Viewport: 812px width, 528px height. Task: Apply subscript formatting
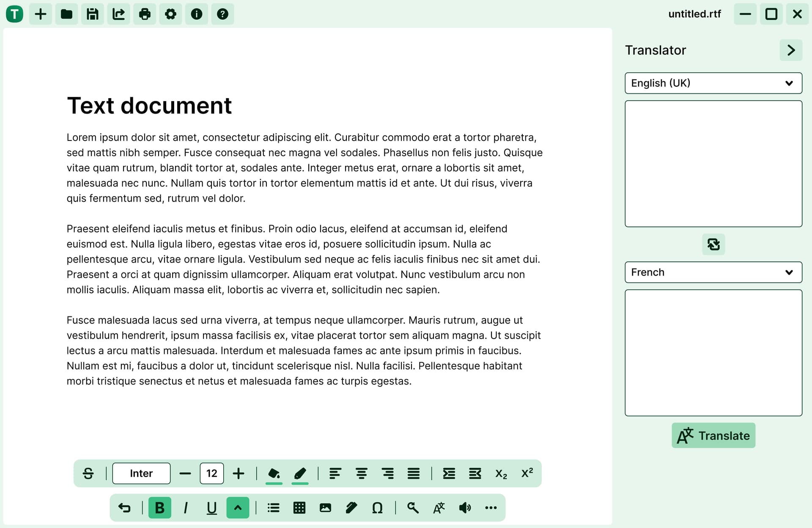pyautogui.click(x=501, y=473)
